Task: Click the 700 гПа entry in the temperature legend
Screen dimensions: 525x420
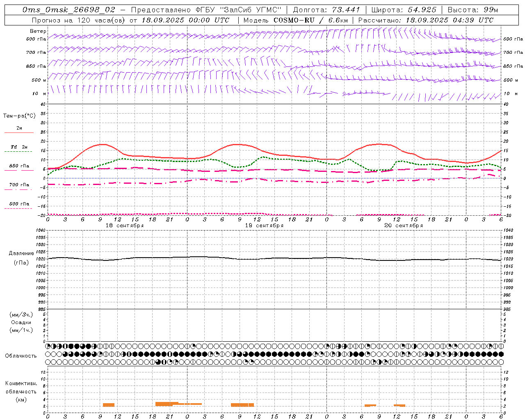Action: [19, 185]
